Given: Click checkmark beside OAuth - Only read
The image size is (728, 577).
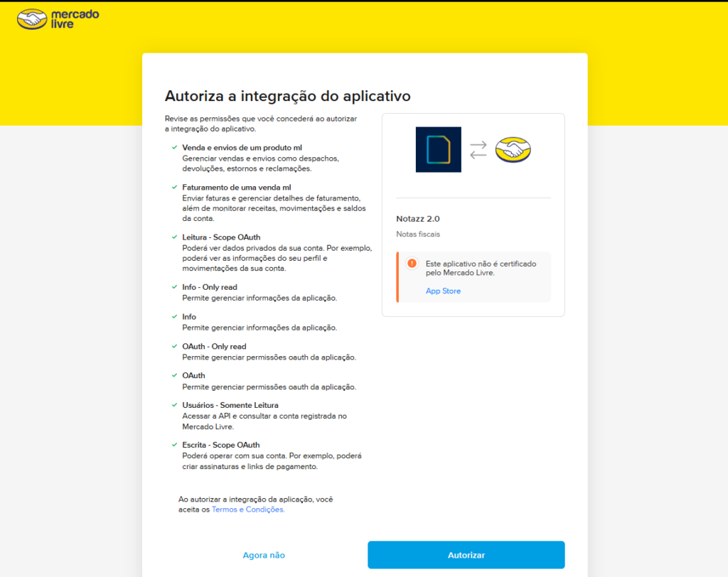Looking at the screenshot, I should pyautogui.click(x=173, y=346).
